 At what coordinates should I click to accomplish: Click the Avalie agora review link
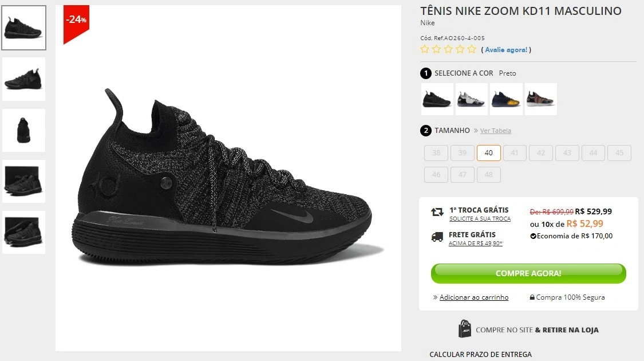click(508, 50)
